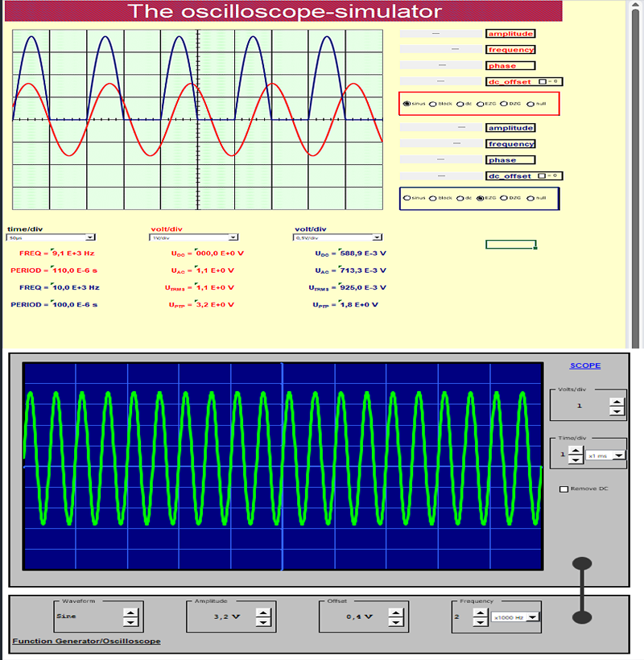This screenshot has width=644, height=660.
Task: Open the x1 ms time unit dropdown
Action: click(x=618, y=456)
